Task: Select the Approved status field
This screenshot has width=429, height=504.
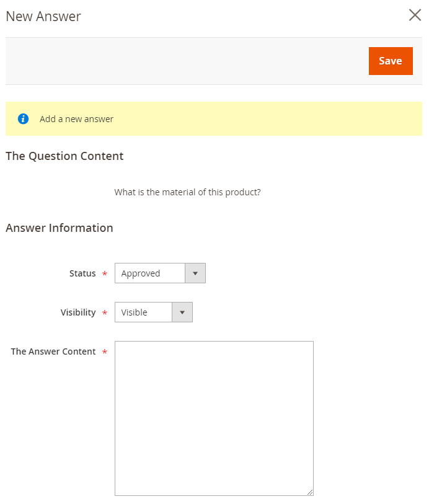Action: pos(160,273)
